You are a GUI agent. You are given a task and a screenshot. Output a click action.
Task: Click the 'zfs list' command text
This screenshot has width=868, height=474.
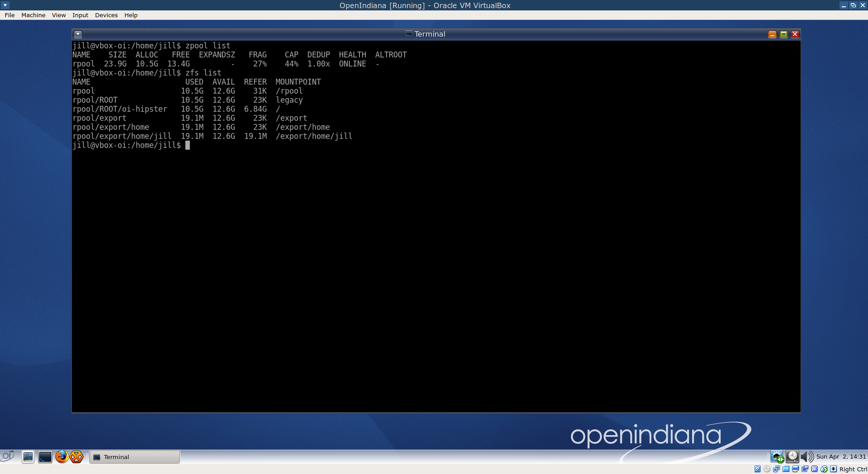pyautogui.click(x=203, y=73)
